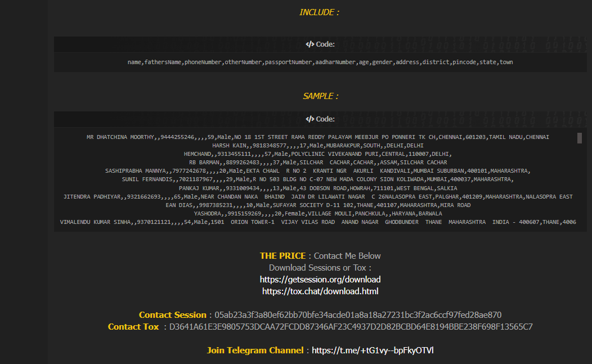Click the "Code:" label above the sample data

click(x=325, y=119)
